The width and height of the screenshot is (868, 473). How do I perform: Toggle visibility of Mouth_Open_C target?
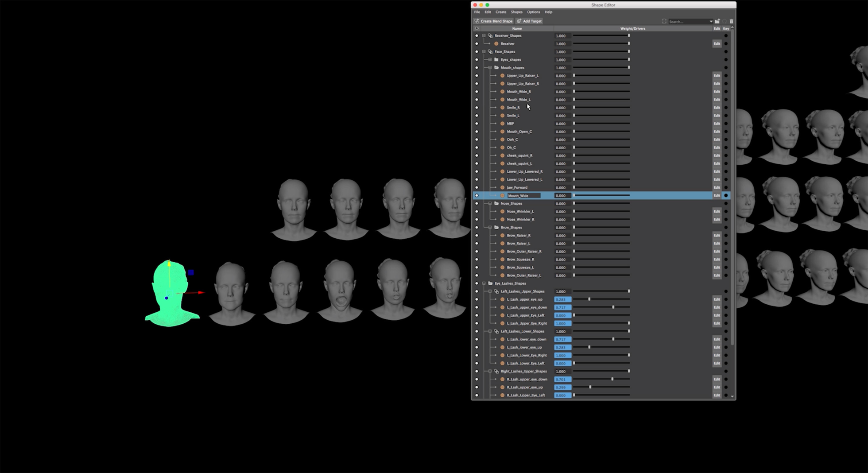point(477,132)
